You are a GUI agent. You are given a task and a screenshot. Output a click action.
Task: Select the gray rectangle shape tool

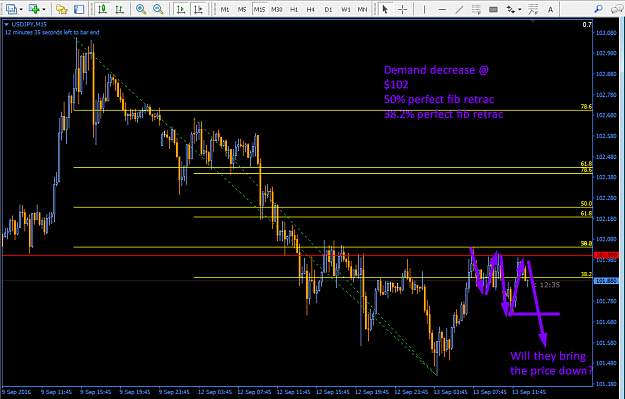(493, 9)
